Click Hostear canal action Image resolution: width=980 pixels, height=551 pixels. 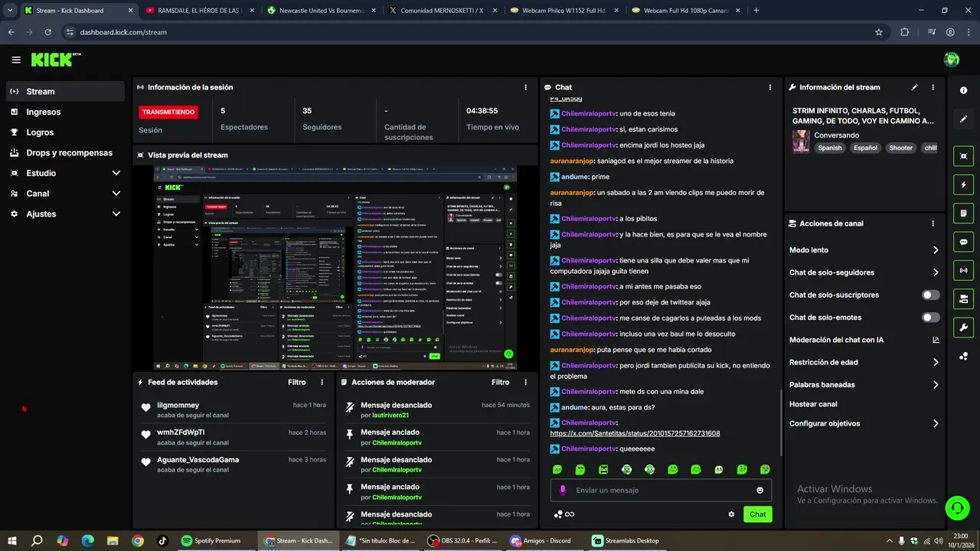813,404
